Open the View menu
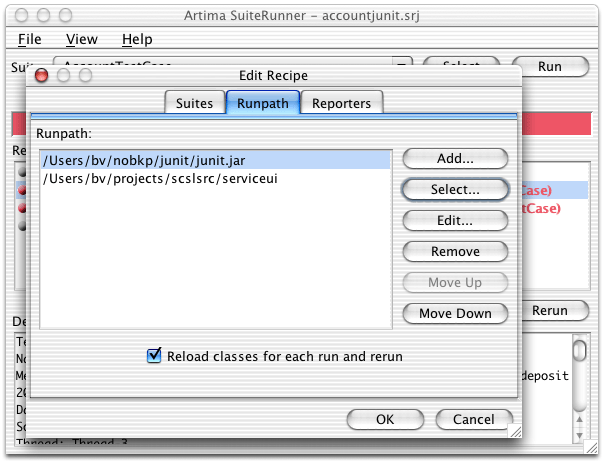 click(82, 39)
